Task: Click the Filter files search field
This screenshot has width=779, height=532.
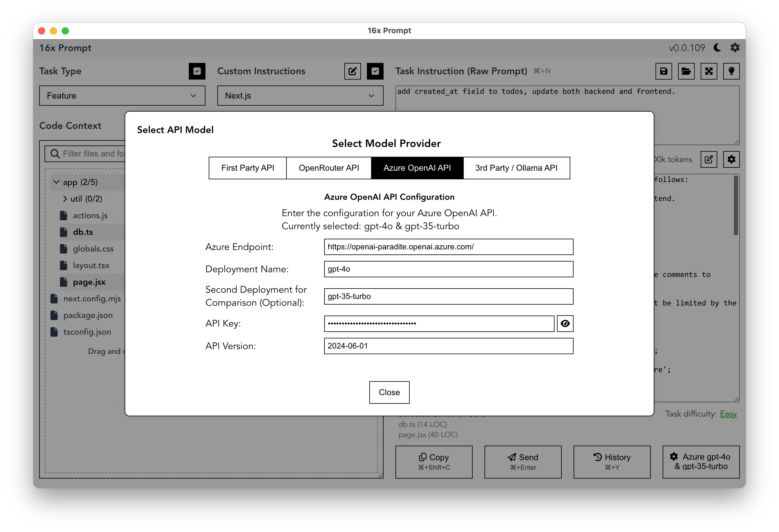Action: pos(85,153)
